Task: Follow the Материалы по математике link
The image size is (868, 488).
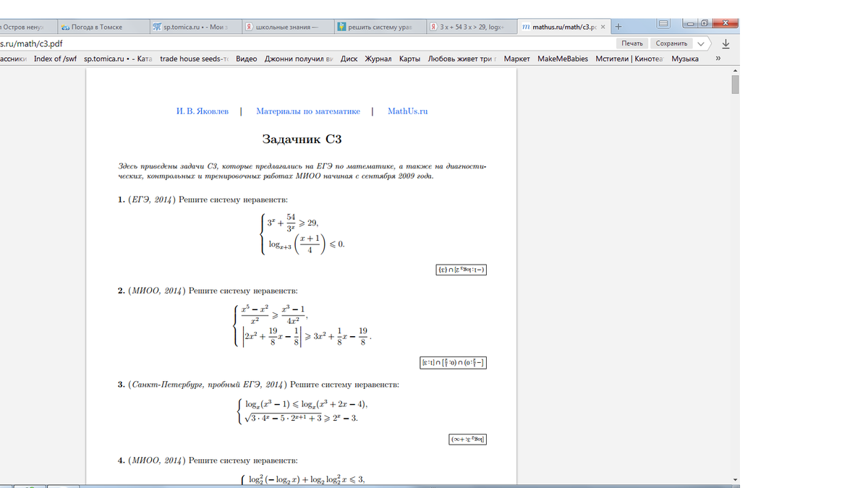Action: coord(308,111)
